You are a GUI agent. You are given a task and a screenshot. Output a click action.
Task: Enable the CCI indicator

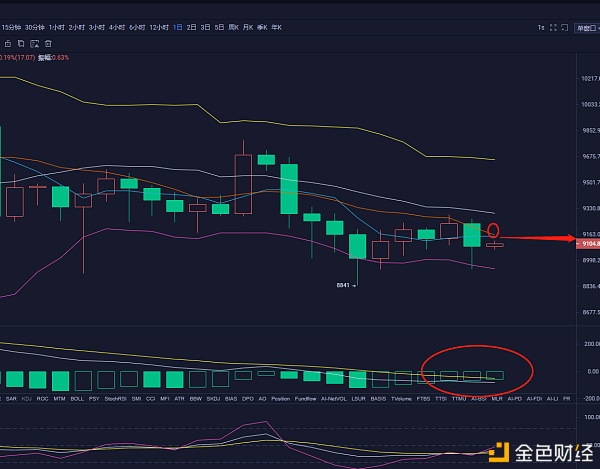point(151,399)
